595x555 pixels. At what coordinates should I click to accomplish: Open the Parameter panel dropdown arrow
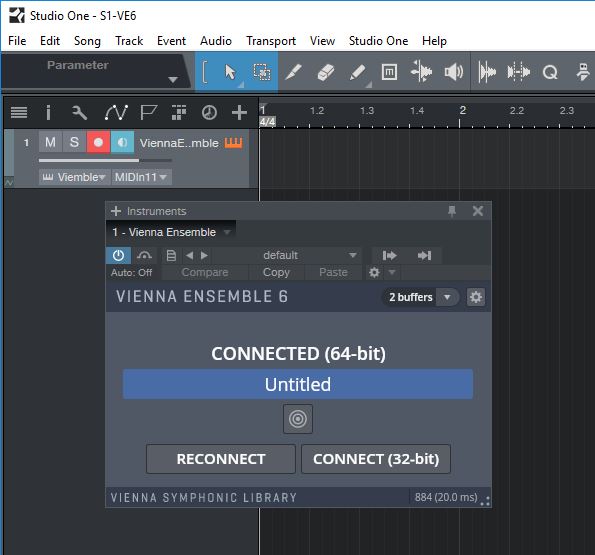173,80
